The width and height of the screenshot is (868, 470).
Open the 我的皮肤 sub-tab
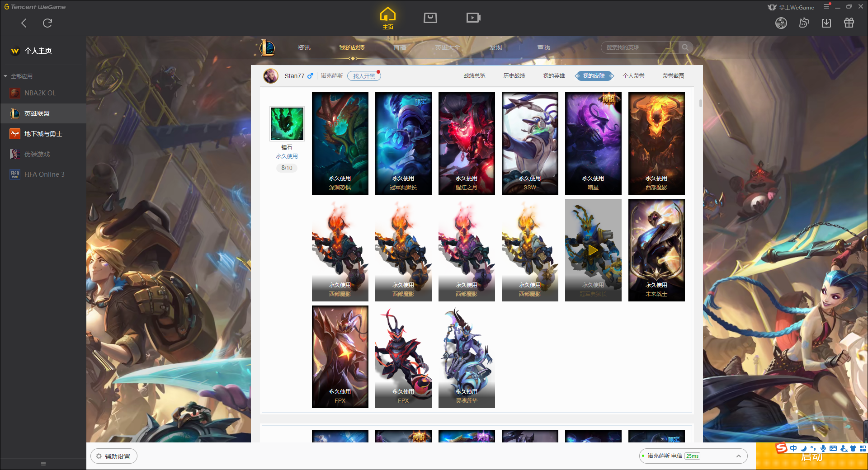tap(594, 76)
